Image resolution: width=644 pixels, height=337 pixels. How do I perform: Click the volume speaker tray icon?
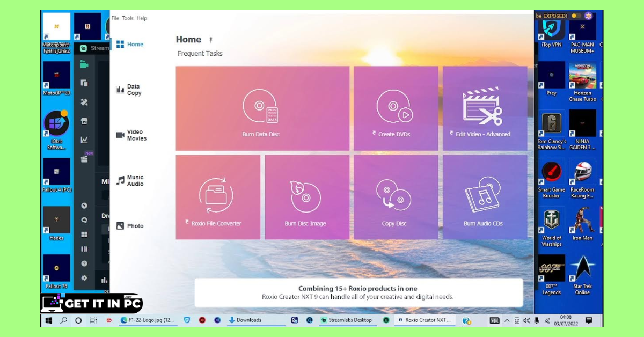526,320
